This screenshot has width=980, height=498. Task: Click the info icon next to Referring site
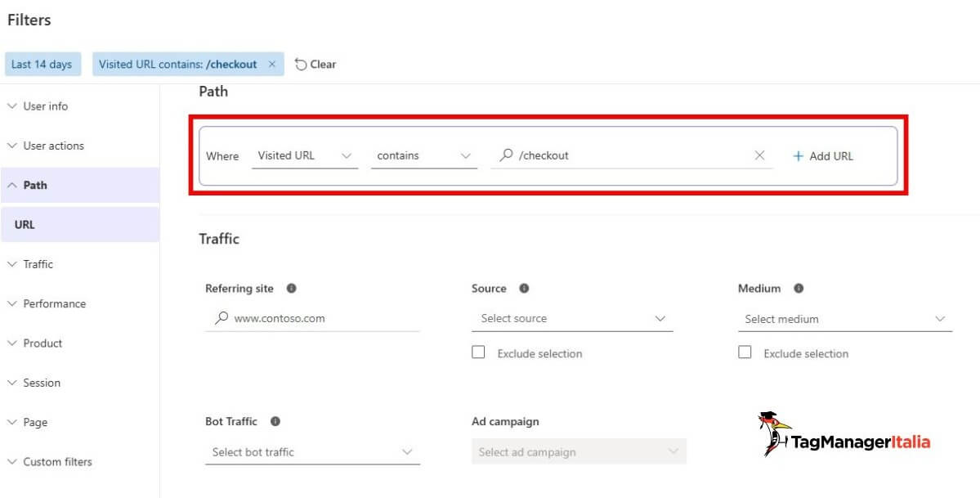[x=293, y=289]
